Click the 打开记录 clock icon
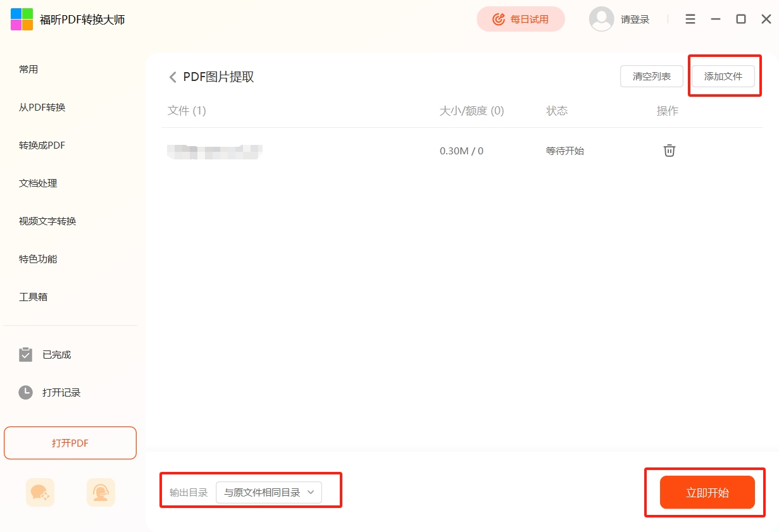The width and height of the screenshot is (779, 532). 25,392
